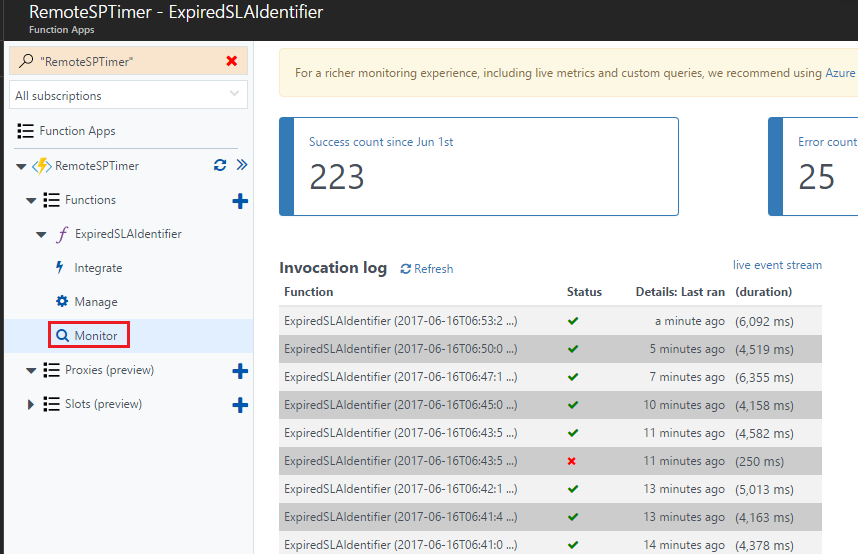Screen dimensions: 858x554
Task: Collapse the ExpiredSLAIdentifier function node
Action: [x=41, y=235]
